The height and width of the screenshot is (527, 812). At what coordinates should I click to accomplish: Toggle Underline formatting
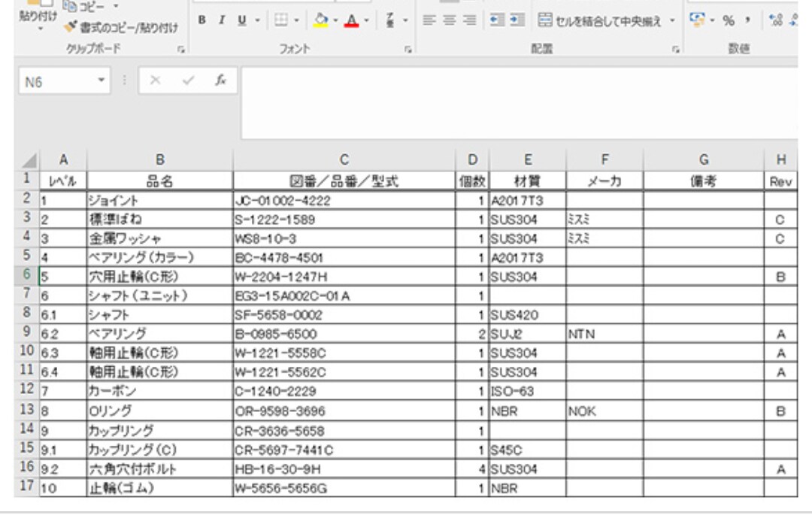242,20
